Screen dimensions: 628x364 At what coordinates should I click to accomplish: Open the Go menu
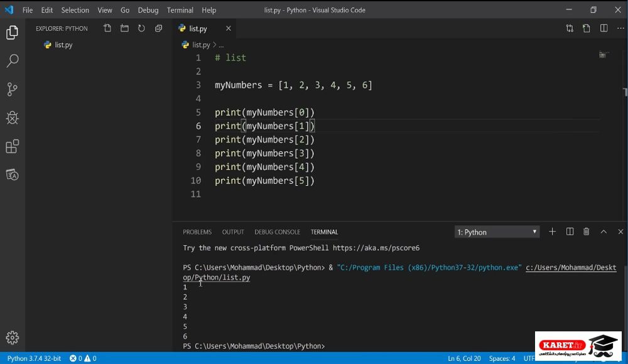pos(125,10)
